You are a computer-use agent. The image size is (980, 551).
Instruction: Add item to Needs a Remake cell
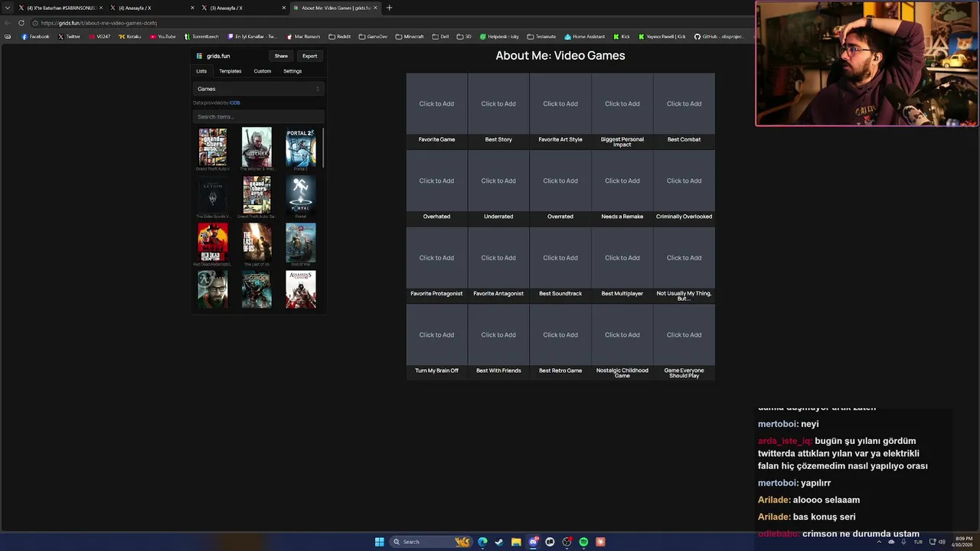pos(622,181)
